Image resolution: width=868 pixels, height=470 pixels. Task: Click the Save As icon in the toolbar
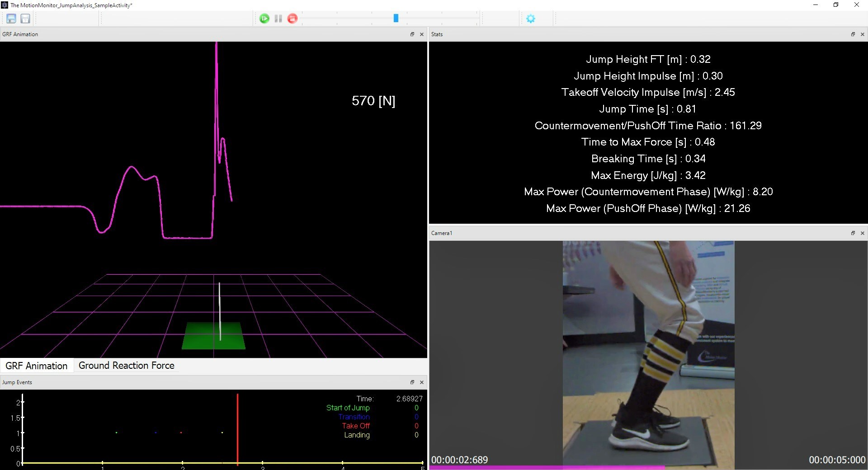[25, 19]
